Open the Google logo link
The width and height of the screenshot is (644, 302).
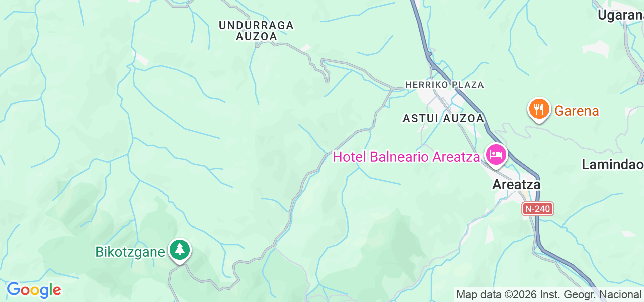tap(34, 290)
